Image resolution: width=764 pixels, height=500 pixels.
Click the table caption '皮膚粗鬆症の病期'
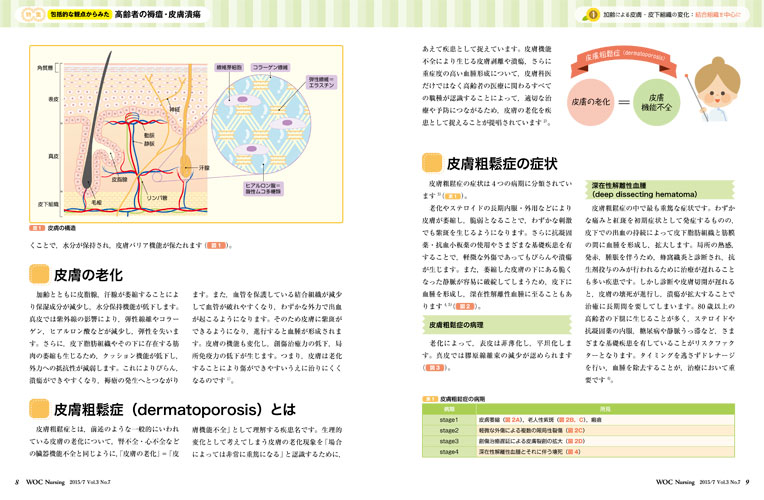pos(462,399)
